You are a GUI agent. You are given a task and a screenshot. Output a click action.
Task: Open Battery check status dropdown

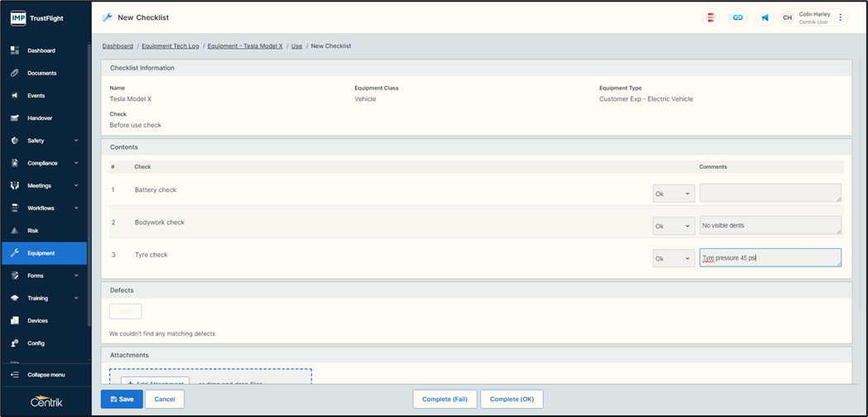pyautogui.click(x=674, y=194)
